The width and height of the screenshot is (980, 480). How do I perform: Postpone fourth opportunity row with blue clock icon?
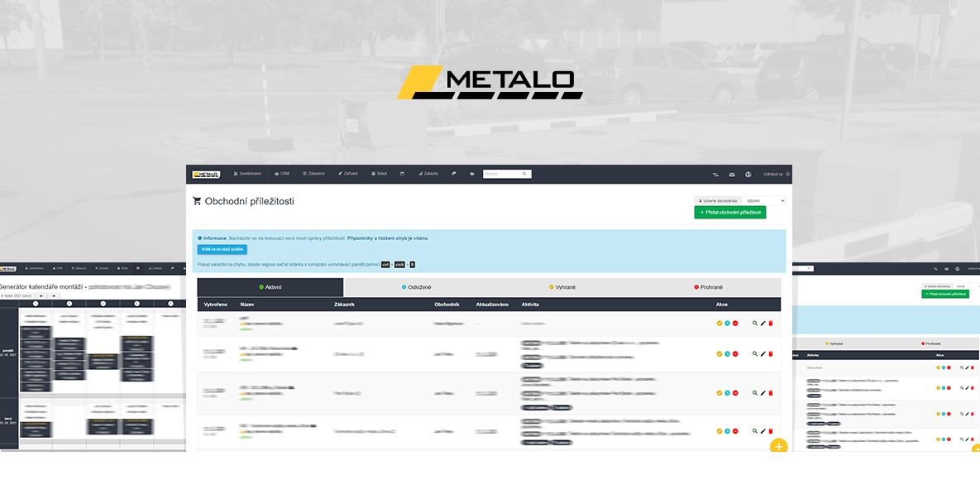[728, 431]
